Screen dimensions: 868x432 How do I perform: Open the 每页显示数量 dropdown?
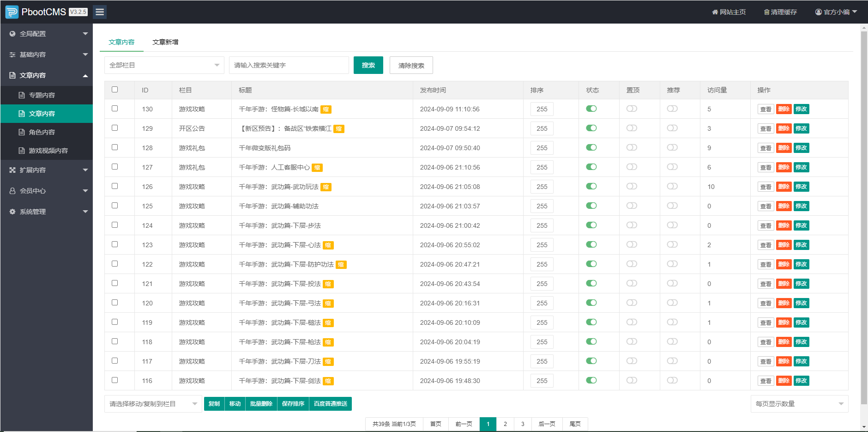800,404
